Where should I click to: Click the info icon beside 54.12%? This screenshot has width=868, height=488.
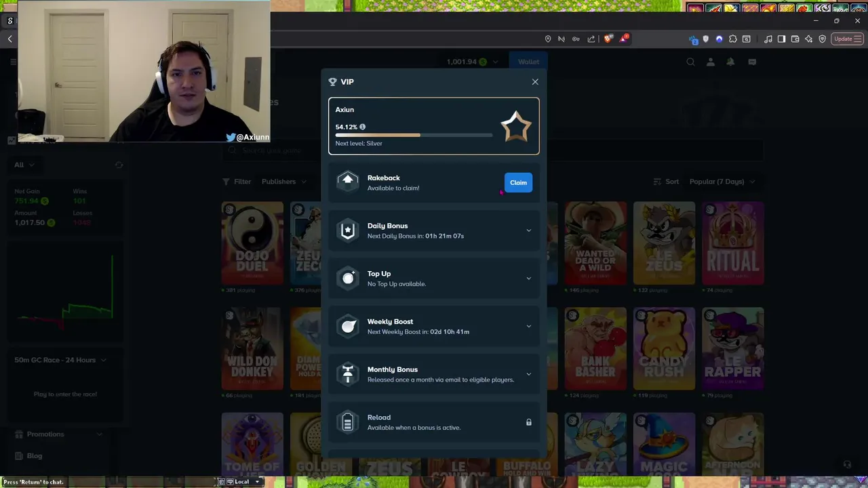(x=362, y=127)
